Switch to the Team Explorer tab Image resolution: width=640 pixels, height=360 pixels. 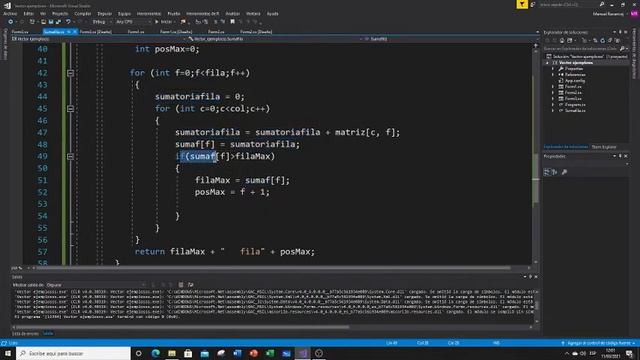[604, 147]
